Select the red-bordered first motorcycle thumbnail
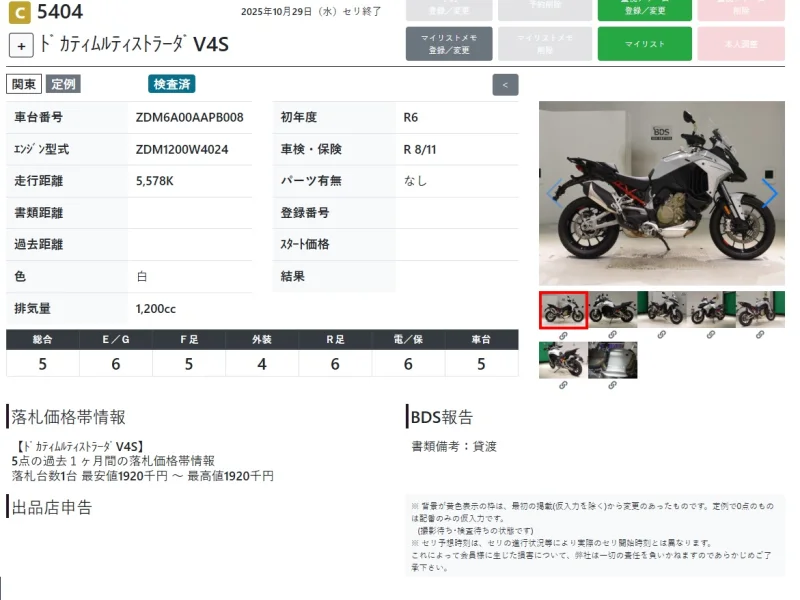Image resolution: width=800 pixels, height=600 pixels. pyautogui.click(x=563, y=310)
